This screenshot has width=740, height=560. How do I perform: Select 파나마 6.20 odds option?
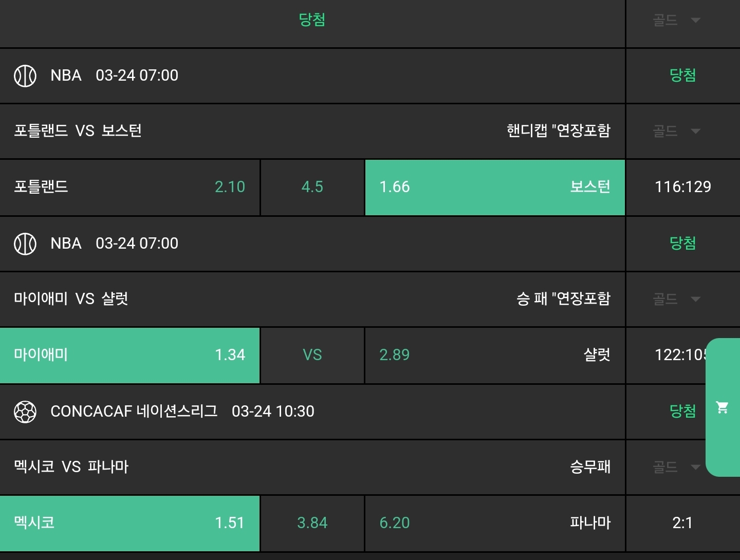(494, 523)
